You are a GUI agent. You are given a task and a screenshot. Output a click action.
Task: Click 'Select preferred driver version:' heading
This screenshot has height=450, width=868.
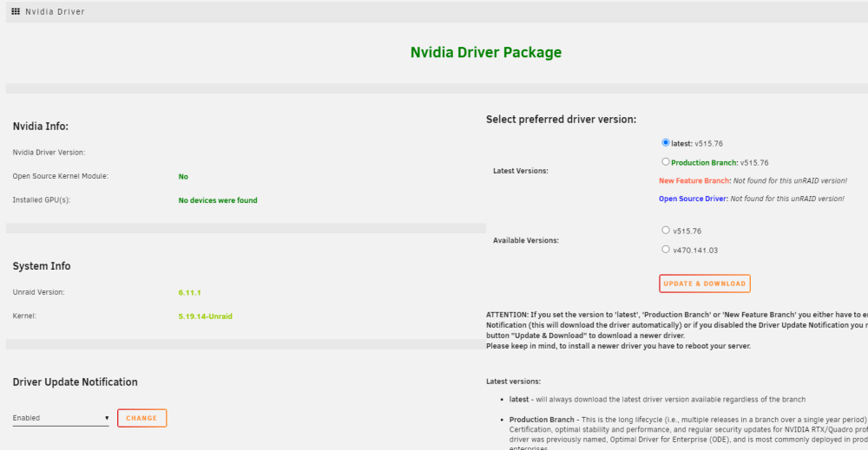click(x=562, y=120)
